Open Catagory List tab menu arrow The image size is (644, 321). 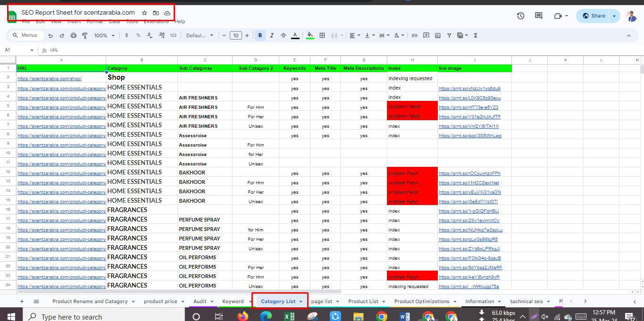coord(301,302)
